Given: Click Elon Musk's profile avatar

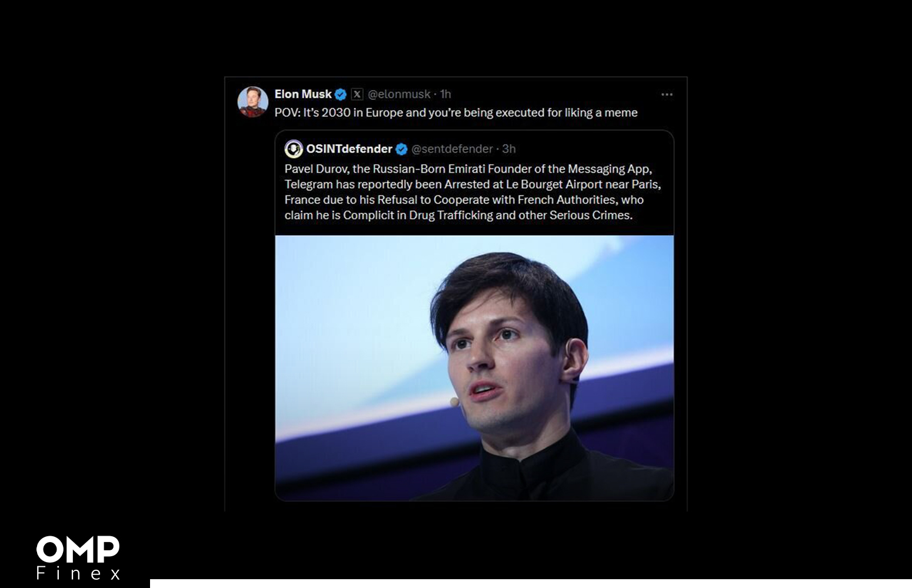Looking at the screenshot, I should (253, 102).
